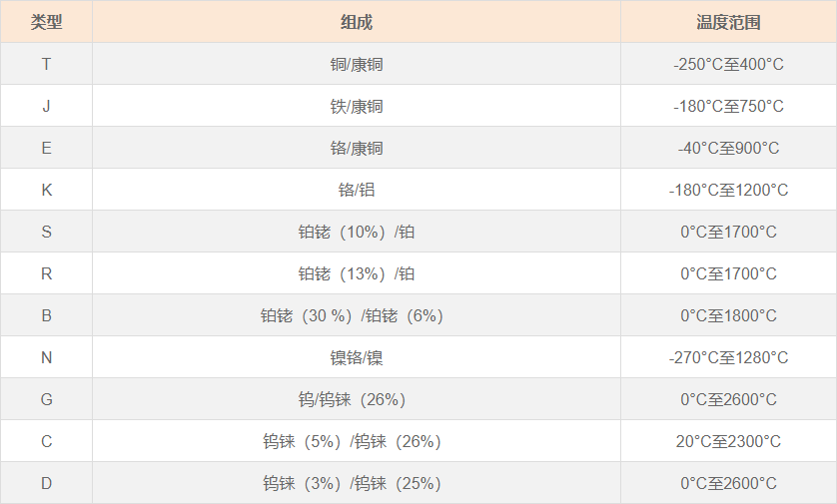Select the type "T" cell
The width and height of the screenshot is (837, 504).
(x=46, y=64)
